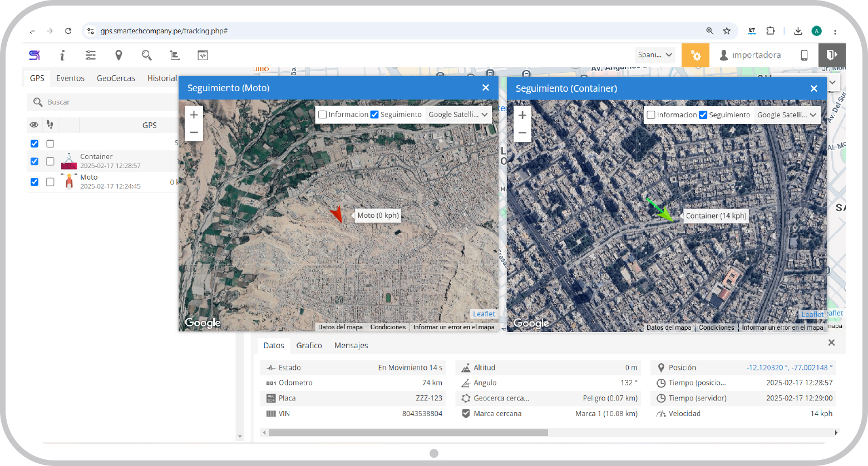Click the info 'i' toolbar icon
Viewport: 868px width, 466px height.
click(x=62, y=55)
